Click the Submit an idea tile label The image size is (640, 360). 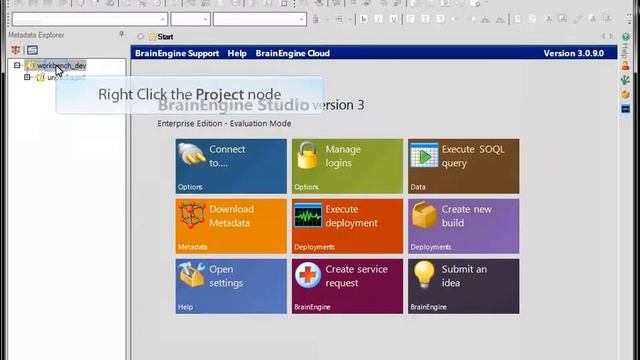464,276
